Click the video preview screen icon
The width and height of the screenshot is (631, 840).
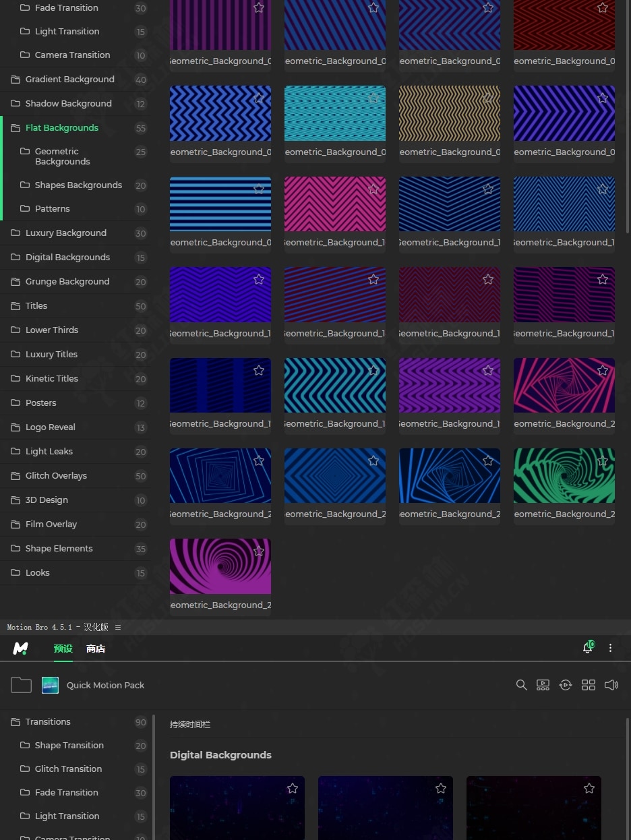[543, 685]
